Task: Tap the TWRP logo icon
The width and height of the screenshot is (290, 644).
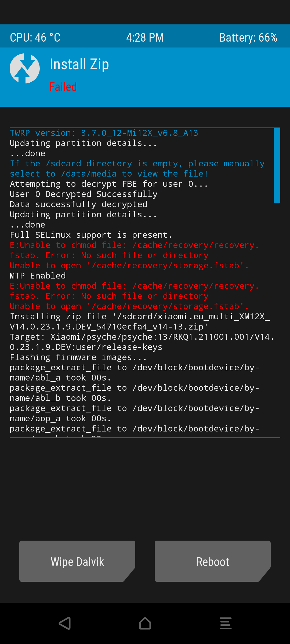Action: click(x=25, y=68)
